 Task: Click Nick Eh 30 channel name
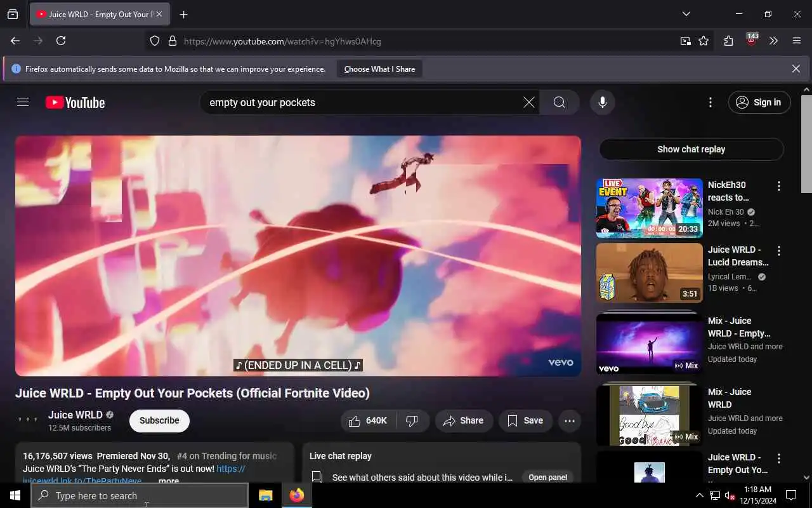click(726, 212)
